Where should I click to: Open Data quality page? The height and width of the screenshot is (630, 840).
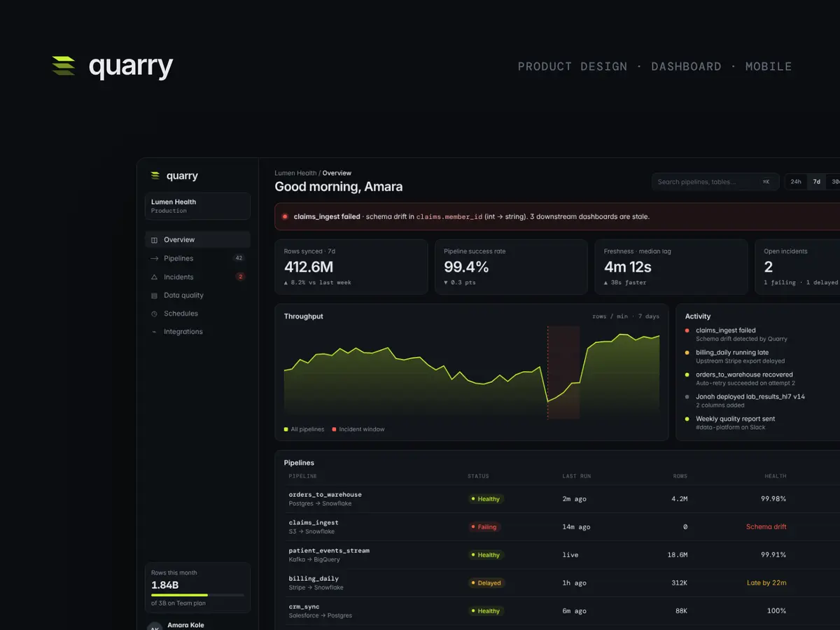[197, 295]
